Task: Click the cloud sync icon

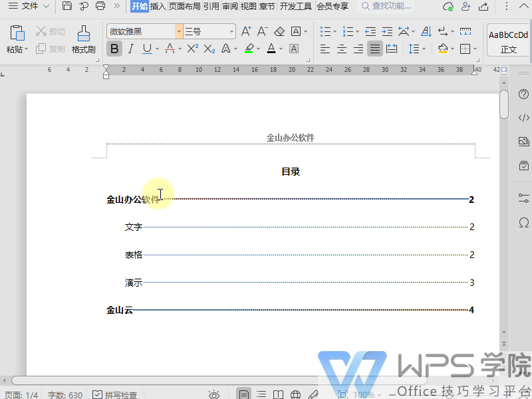Action: [448, 6]
